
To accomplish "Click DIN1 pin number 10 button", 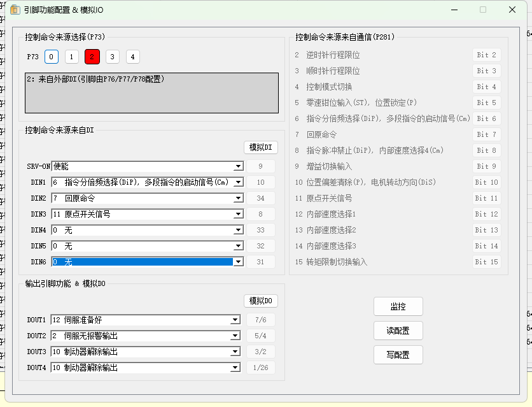I will (260, 182).
